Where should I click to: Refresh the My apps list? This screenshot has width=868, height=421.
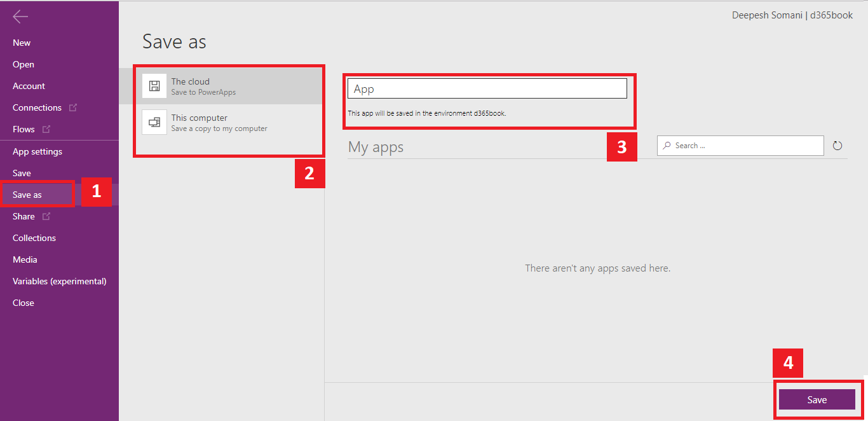coord(837,146)
